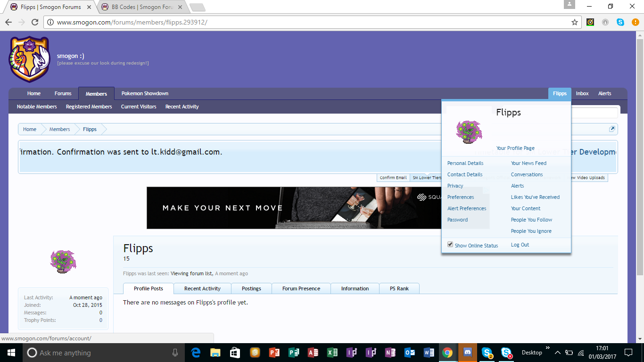
Task: Go back using the browser back arrow
Action: click(x=8, y=22)
